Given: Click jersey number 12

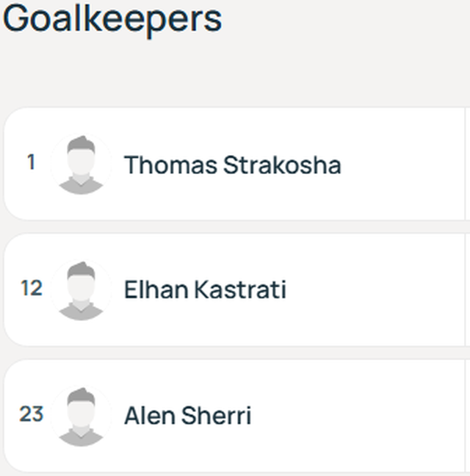Looking at the screenshot, I should [32, 288].
